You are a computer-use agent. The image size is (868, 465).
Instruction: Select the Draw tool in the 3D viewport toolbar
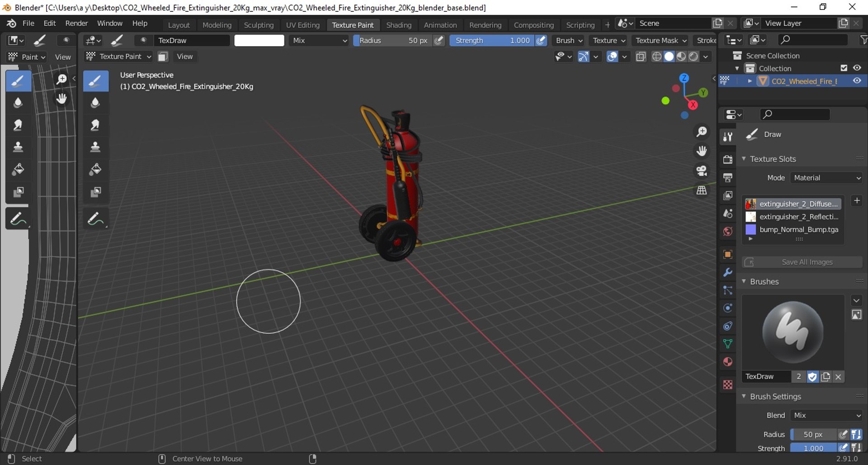(96, 81)
